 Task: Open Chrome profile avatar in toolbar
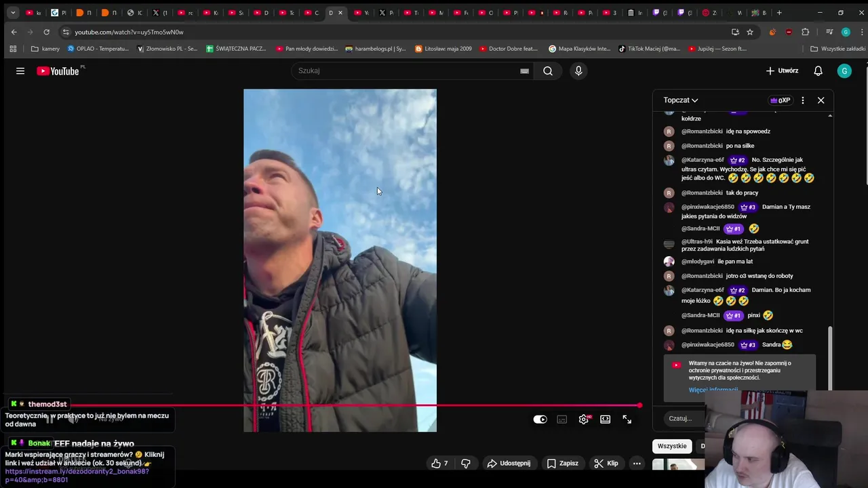point(846,32)
